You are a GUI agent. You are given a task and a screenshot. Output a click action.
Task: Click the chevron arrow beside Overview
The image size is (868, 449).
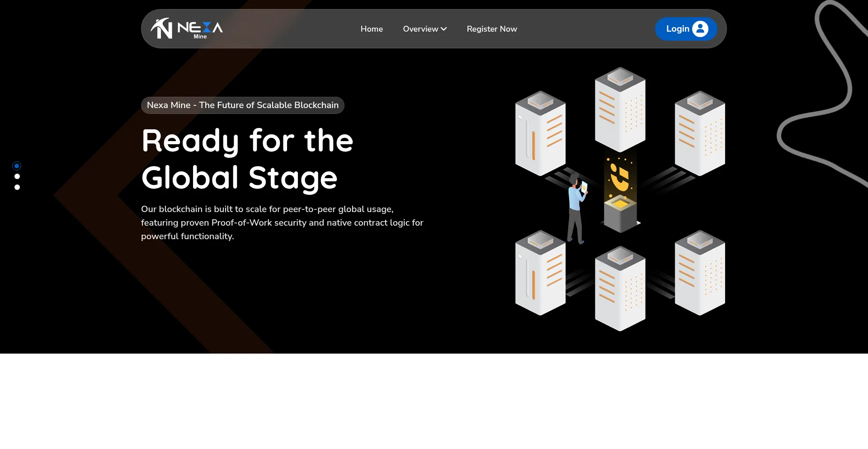click(x=444, y=29)
